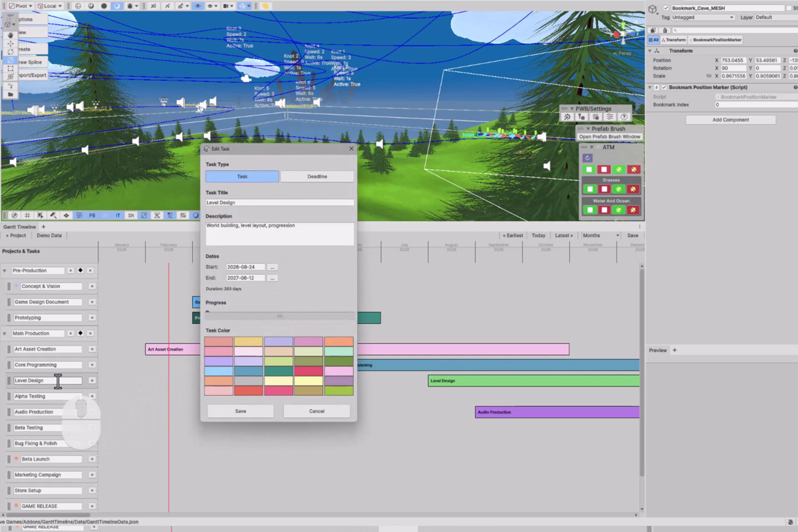798x532 pixels.
Task: Collapse the PWB/Settings overlay
Action: (x=571, y=108)
